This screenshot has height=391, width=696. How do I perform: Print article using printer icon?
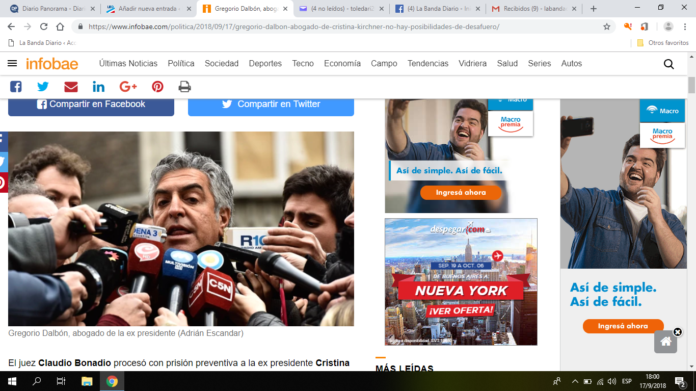pos(185,87)
